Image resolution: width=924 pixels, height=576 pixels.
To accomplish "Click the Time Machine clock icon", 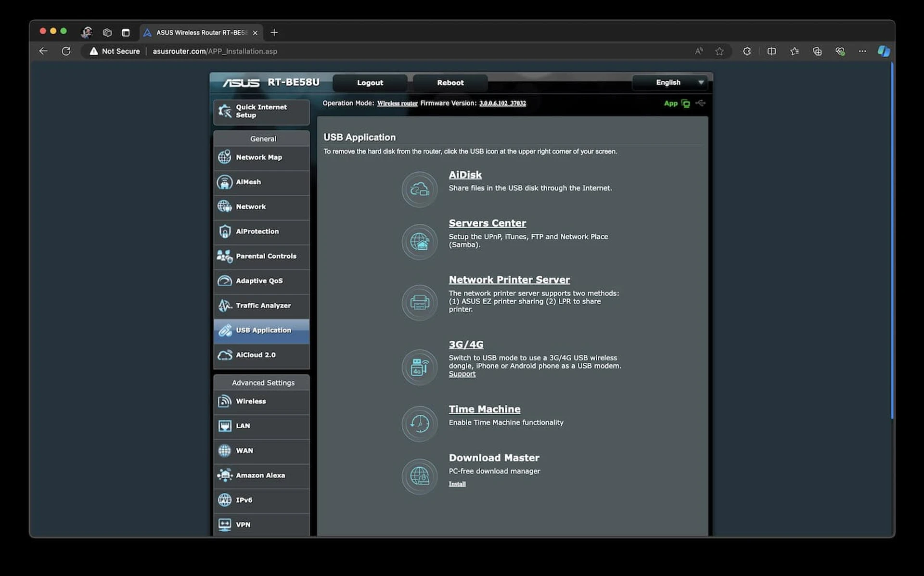I will [420, 424].
